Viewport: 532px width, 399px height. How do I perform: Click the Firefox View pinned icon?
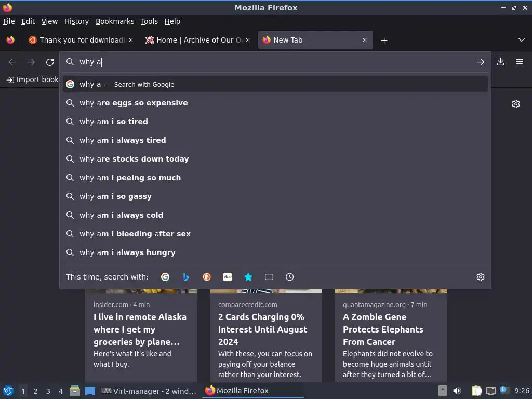point(10,40)
